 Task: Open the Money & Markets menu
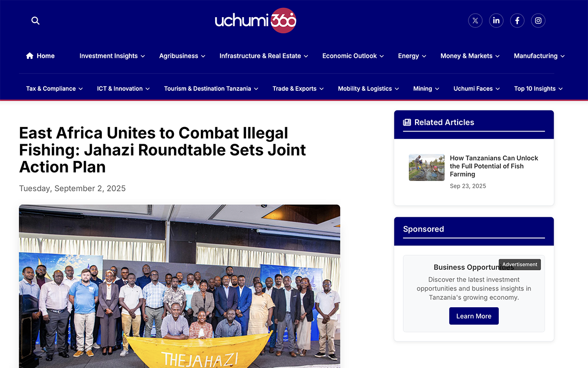point(470,56)
